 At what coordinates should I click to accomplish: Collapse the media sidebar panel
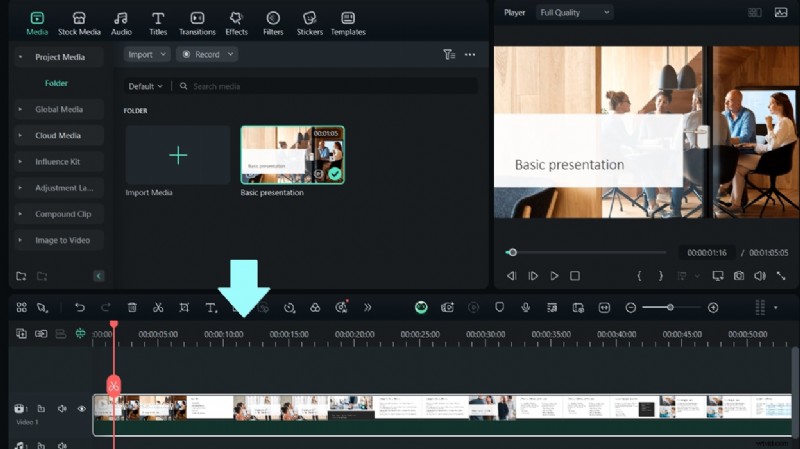pyautogui.click(x=98, y=276)
